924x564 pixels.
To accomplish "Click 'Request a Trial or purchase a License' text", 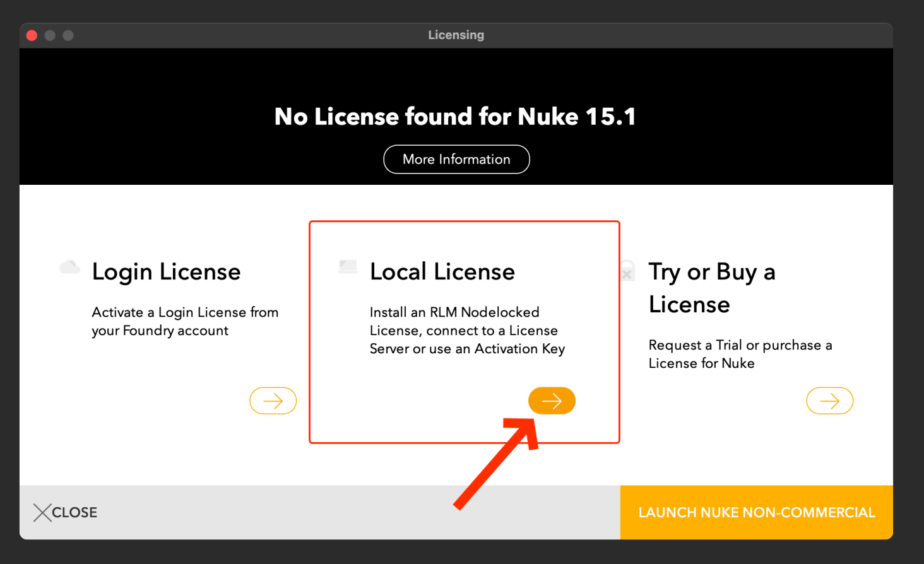I will pos(740,354).
